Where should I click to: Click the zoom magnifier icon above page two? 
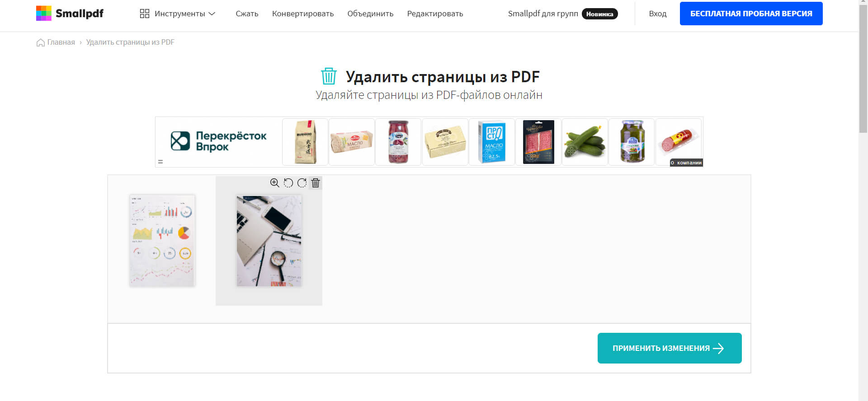tap(274, 183)
